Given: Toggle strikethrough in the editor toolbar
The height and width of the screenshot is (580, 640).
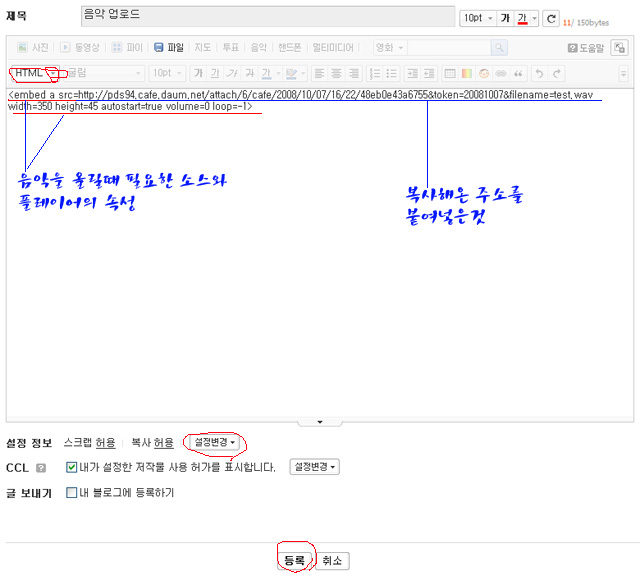Looking at the screenshot, I should click(x=249, y=73).
